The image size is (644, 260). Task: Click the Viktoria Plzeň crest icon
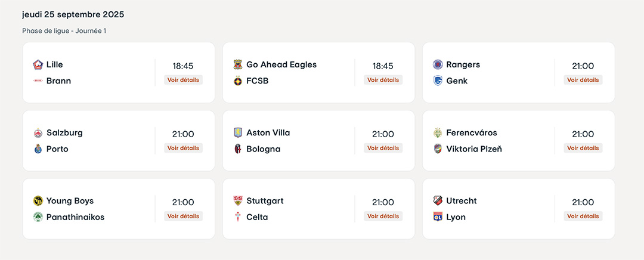pos(438,148)
